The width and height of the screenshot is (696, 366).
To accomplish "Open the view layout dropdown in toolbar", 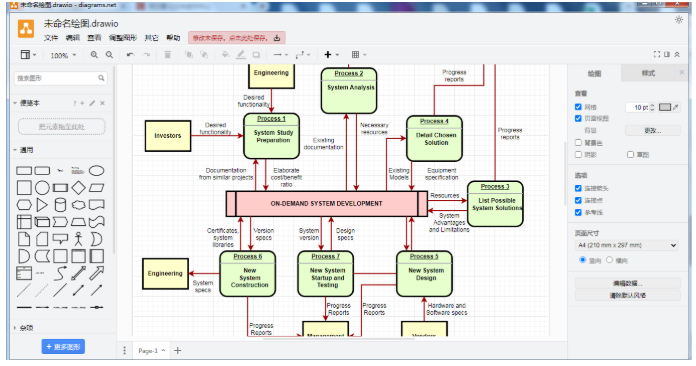I will (x=28, y=55).
